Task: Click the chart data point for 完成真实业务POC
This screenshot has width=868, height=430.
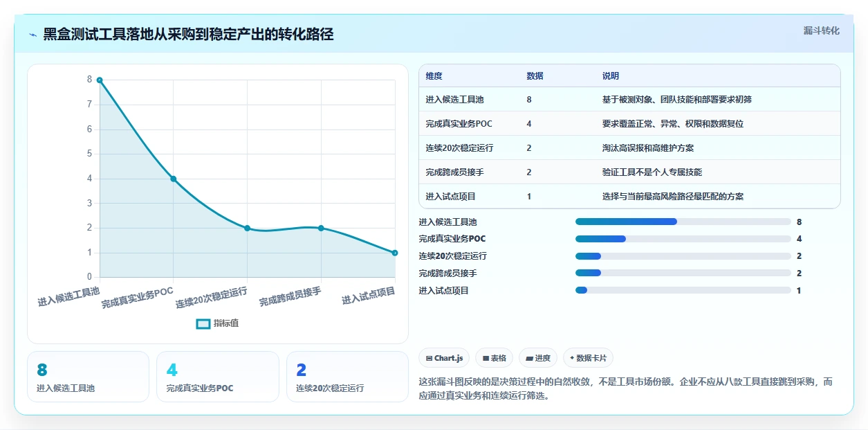Action: tap(174, 179)
